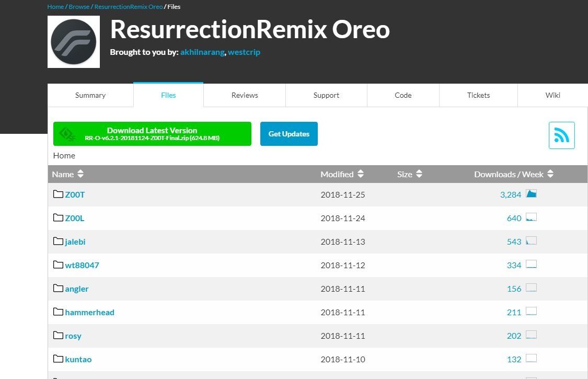Click the 211 downloads count
This screenshot has width=588, height=379.
coord(514,312)
